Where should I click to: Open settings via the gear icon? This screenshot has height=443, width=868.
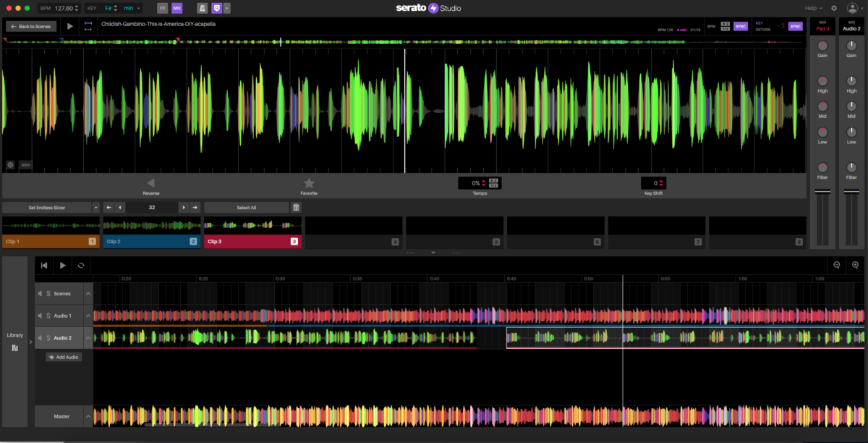[834, 8]
